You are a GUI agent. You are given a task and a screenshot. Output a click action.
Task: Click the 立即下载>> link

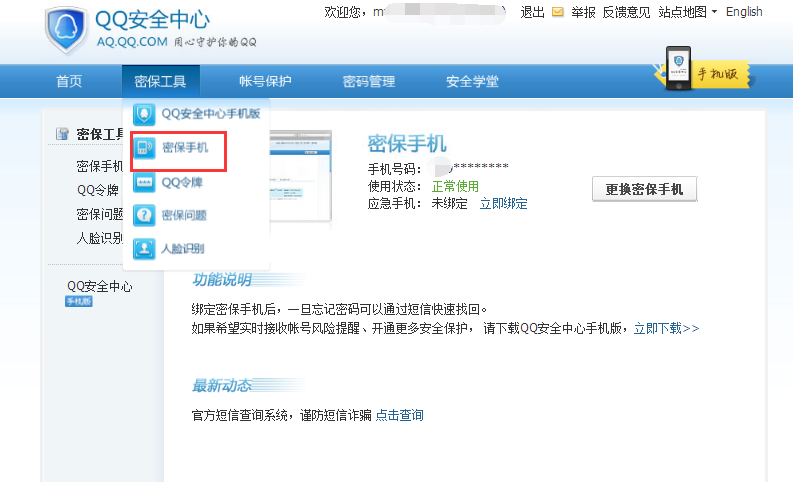tap(666, 329)
